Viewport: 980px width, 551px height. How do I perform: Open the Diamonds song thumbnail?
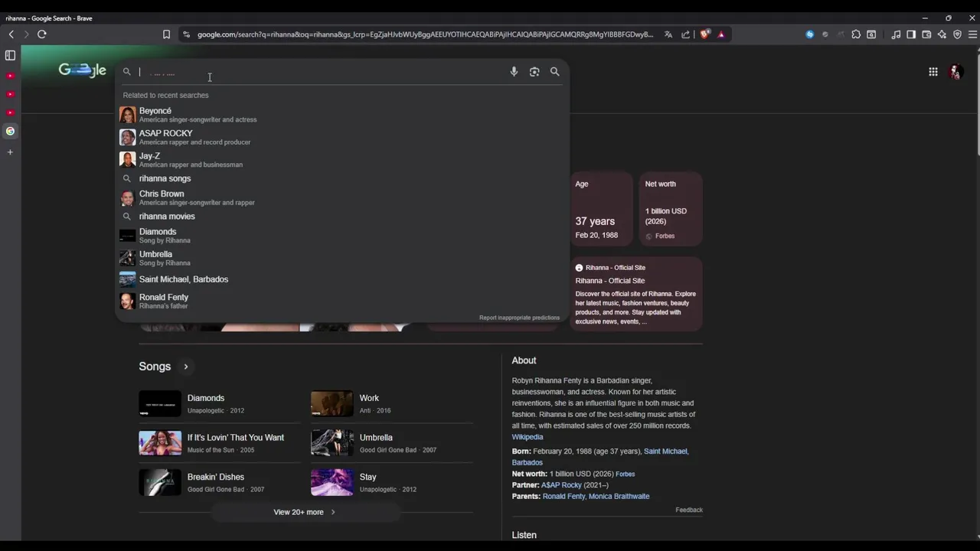[x=159, y=403]
